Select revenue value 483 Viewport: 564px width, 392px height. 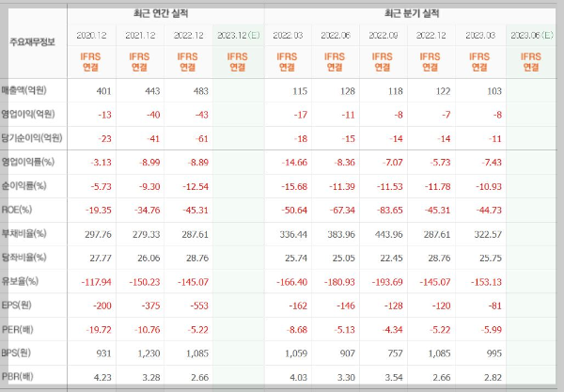tap(201, 91)
